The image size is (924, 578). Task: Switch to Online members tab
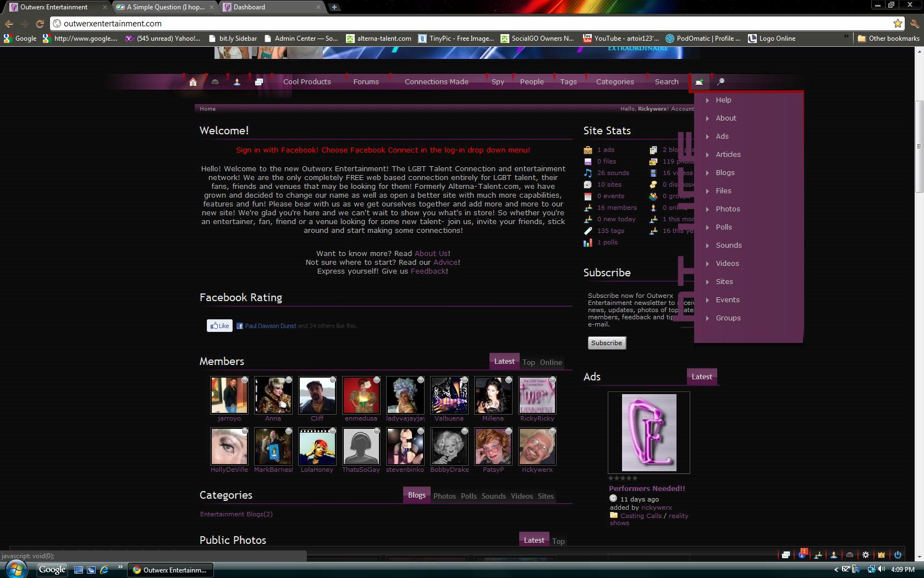(x=551, y=363)
